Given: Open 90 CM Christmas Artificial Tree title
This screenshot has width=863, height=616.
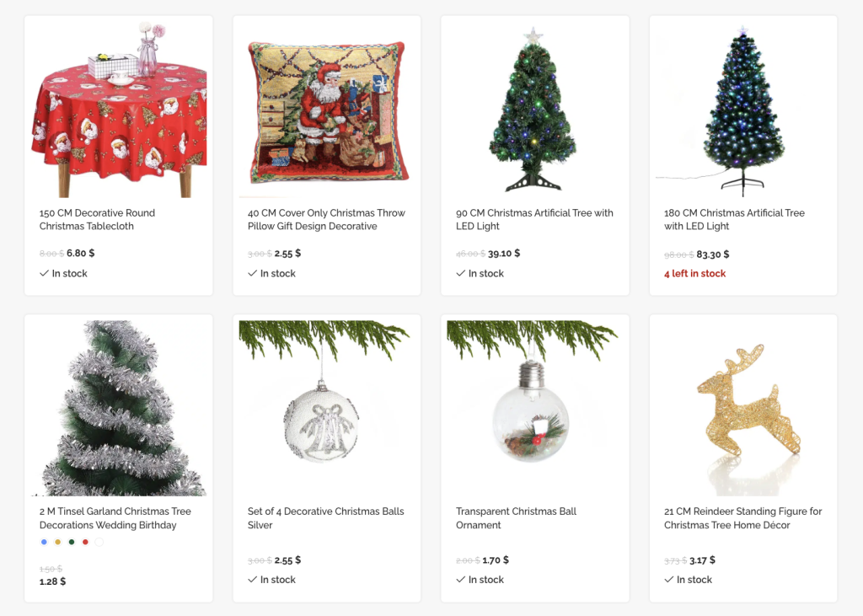Looking at the screenshot, I should point(534,220).
